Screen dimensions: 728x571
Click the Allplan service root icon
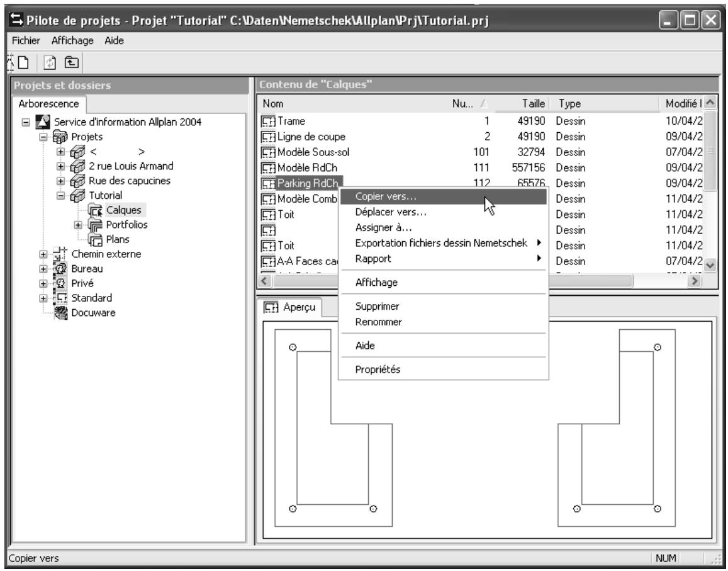(x=43, y=122)
